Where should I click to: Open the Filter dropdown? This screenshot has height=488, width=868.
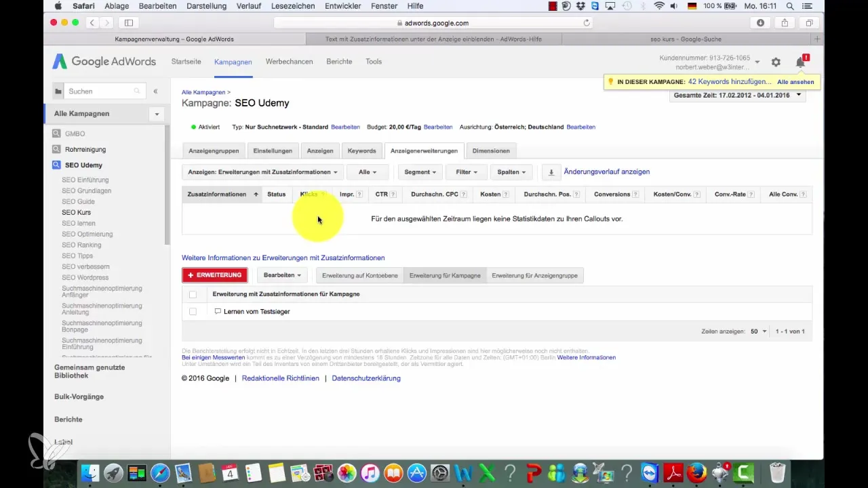(467, 172)
